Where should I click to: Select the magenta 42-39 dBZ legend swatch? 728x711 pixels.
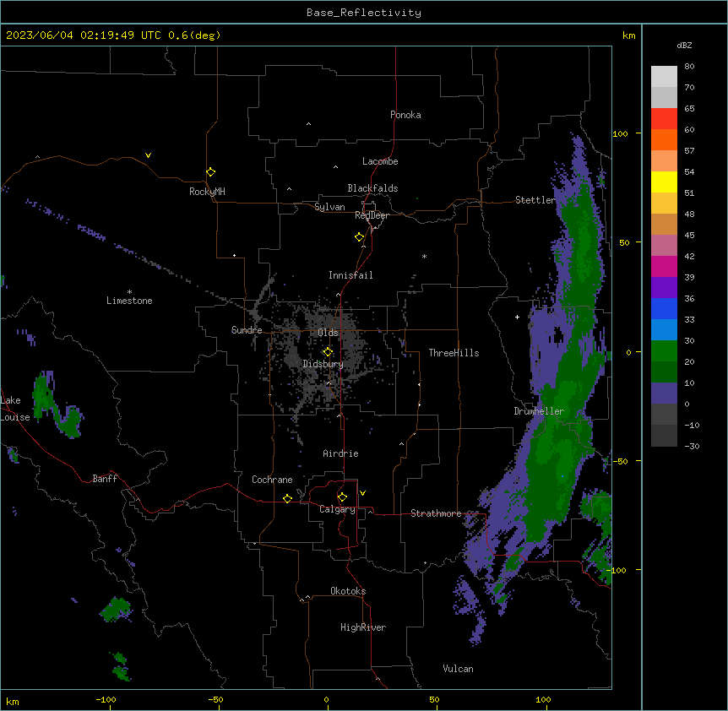pos(664,266)
